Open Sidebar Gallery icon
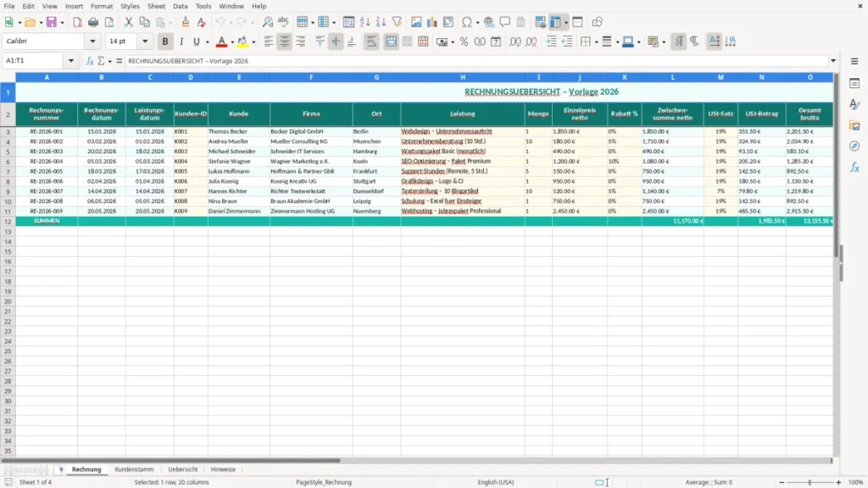Screen dimensions: 868x488 coord(854,125)
